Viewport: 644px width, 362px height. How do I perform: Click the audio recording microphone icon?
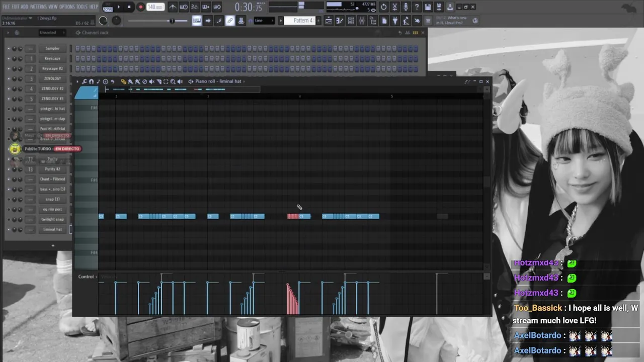coord(406,7)
